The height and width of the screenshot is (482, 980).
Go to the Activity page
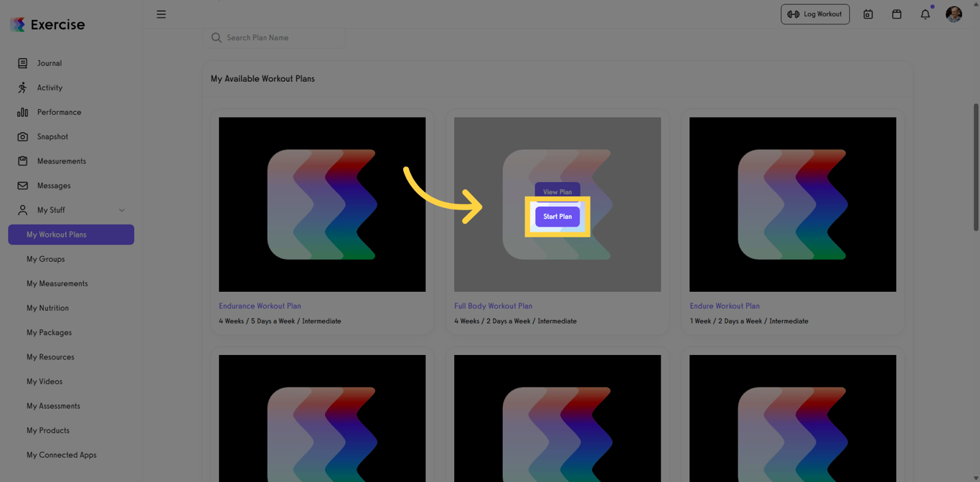tap(50, 88)
